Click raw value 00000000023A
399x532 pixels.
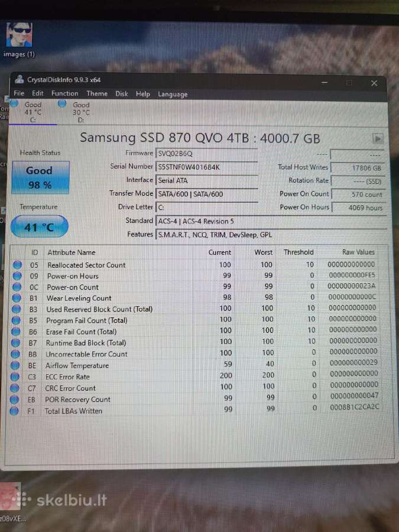(352, 286)
